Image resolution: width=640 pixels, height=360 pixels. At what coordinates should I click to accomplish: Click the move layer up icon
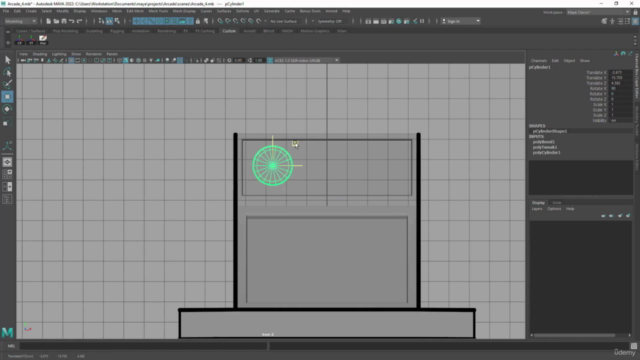coord(603,216)
